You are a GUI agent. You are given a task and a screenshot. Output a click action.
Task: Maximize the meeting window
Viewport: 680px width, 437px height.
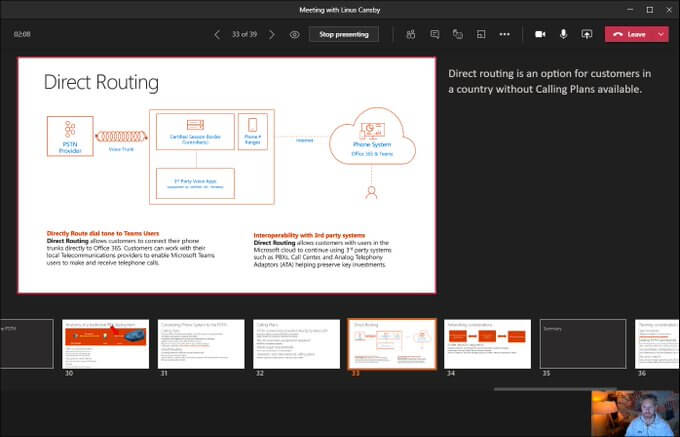[650, 10]
